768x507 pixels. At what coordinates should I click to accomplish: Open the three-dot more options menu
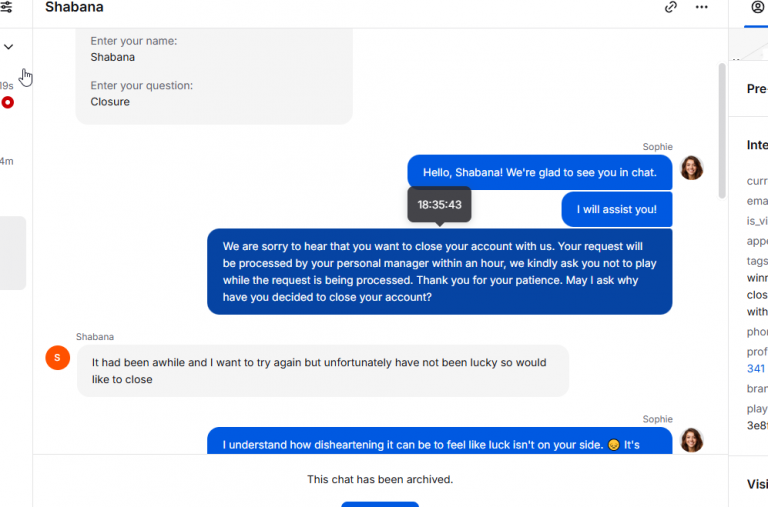(x=702, y=7)
